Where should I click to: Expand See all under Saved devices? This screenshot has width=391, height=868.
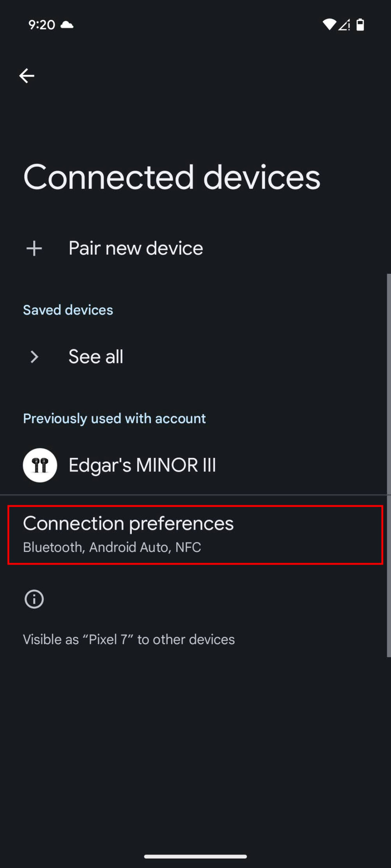95,356
